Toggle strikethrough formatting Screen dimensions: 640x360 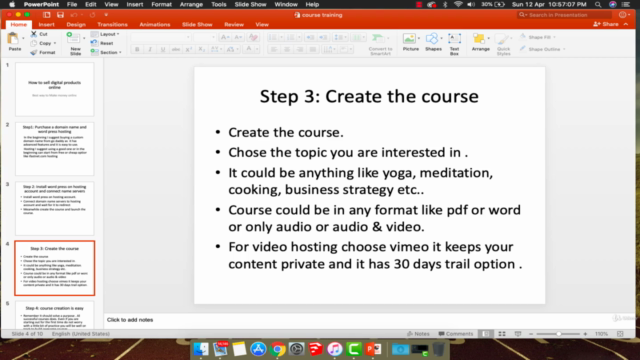tap(176, 49)
